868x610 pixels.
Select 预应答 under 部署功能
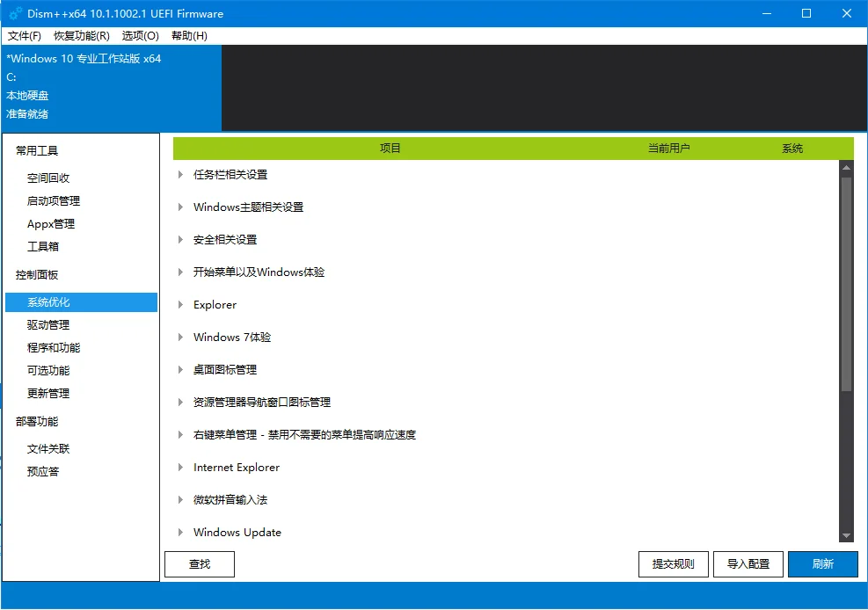(x=43, y=471)
